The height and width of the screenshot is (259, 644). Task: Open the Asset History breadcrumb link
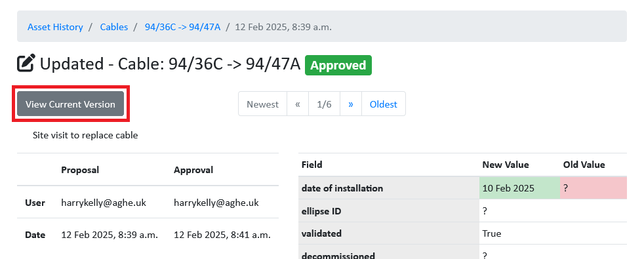coord(55,27)
